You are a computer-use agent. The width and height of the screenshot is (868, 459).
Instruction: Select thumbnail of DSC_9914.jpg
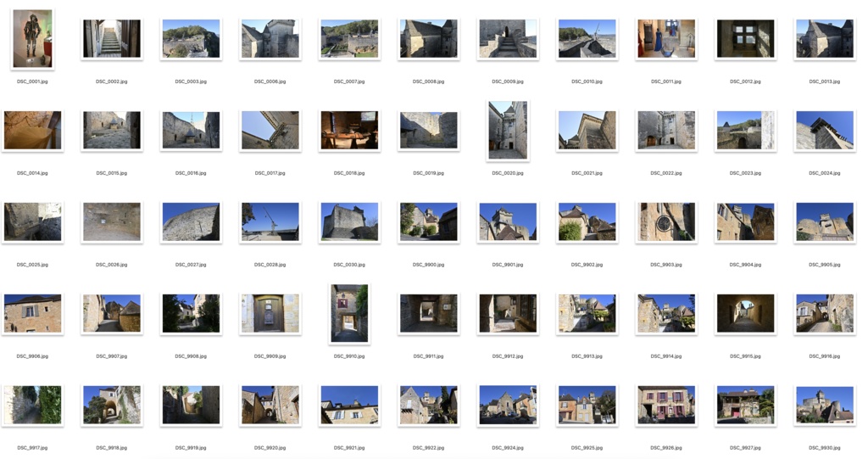(x=666, y=313)
